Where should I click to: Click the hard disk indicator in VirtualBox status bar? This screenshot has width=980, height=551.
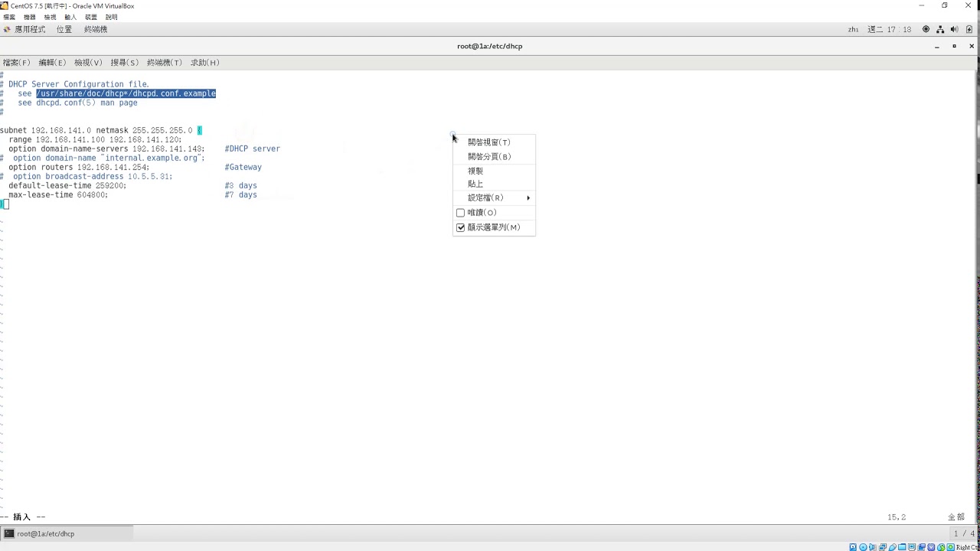tap(853, 547)
